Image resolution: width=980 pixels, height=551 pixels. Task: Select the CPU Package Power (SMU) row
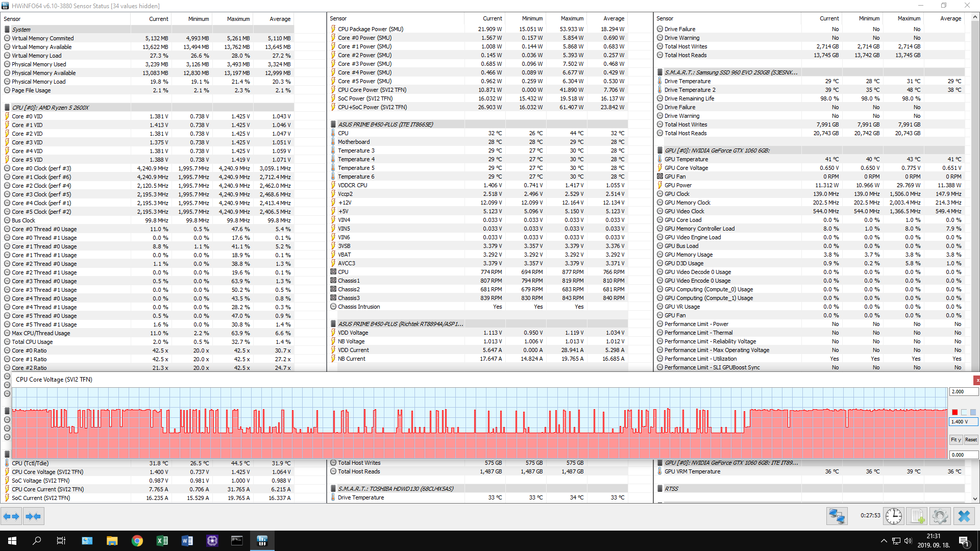pos(478,29)
